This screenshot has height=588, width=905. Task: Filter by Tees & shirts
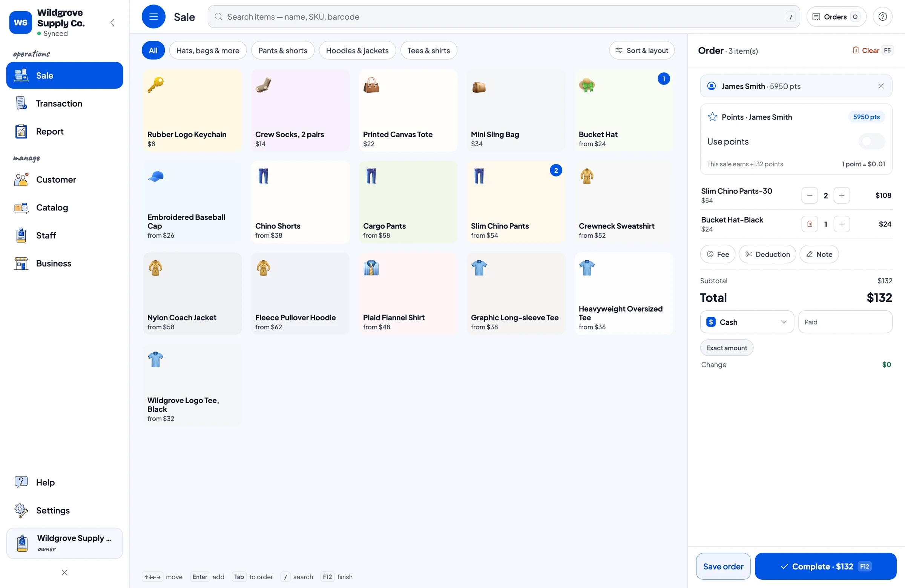[x=428, y=50]
